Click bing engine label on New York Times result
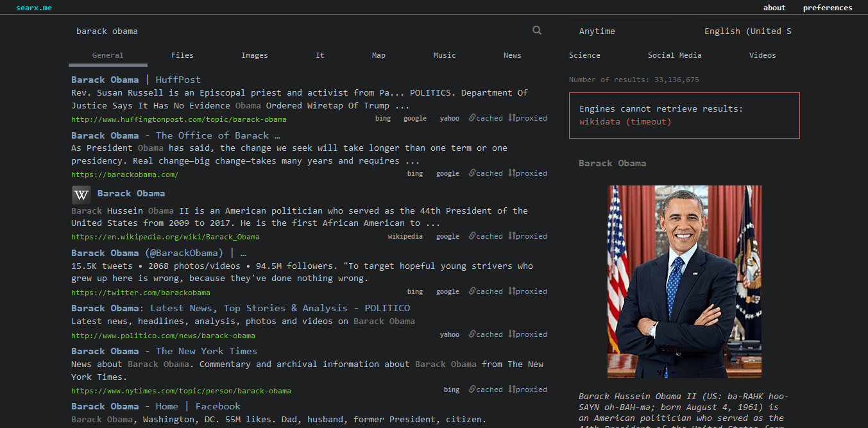The image size is (868, 428). pyautogui.click(x=452, y=389)
